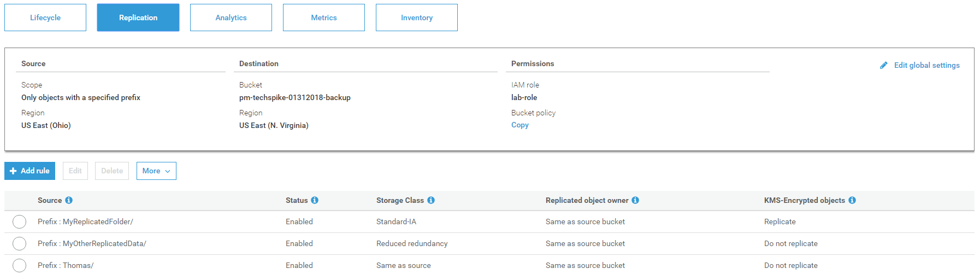
Task: Switch to the Lifecycle tab
Action: 45,17
